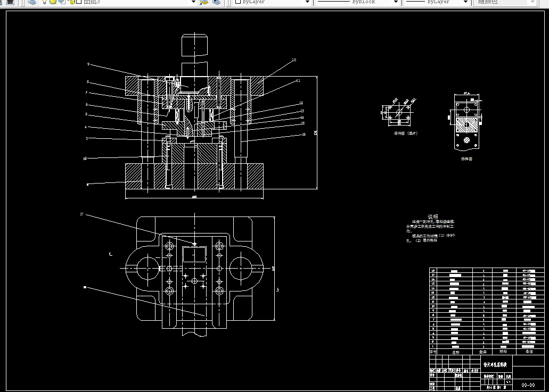Select the drawing number 00-00
Image resolution: width=549 pixels, height=392 pixels.
pos(528,386)
